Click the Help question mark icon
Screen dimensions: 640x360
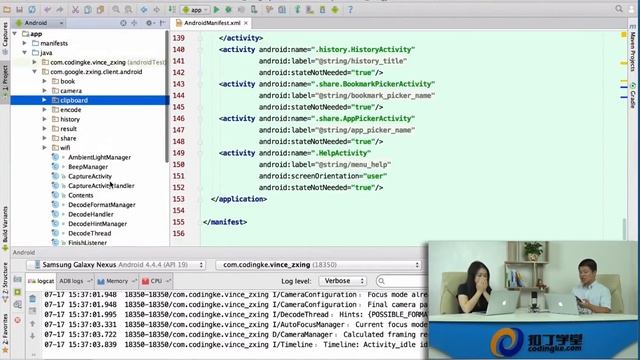[350, 9]
